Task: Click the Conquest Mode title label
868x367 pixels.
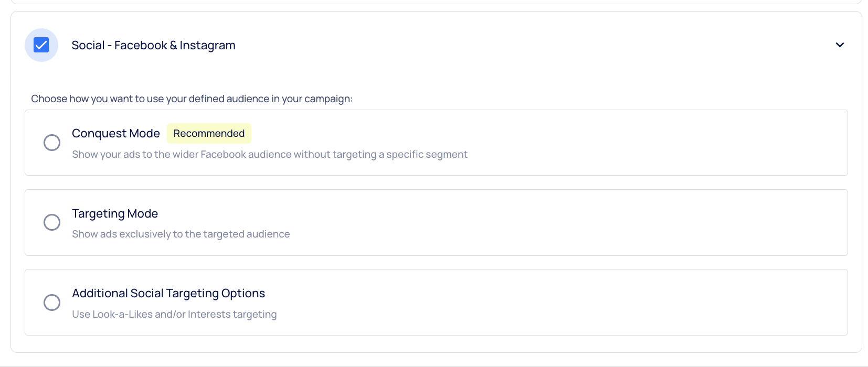Action: point(116,134)
